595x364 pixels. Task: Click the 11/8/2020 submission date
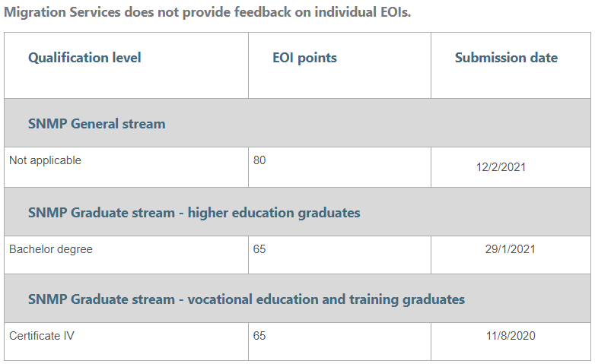click(x=511, y=336)
